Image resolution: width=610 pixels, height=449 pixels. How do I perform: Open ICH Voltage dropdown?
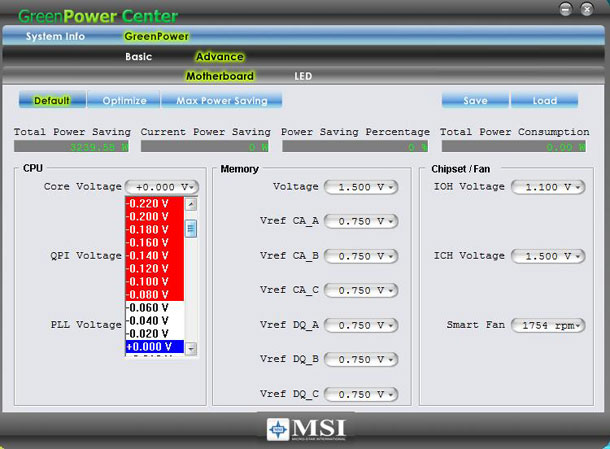(548, 256)
